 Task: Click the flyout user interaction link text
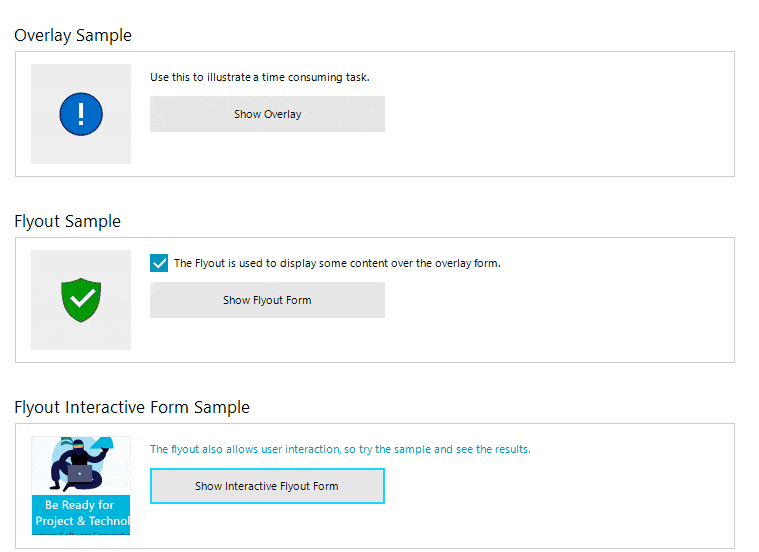[340, 449]
